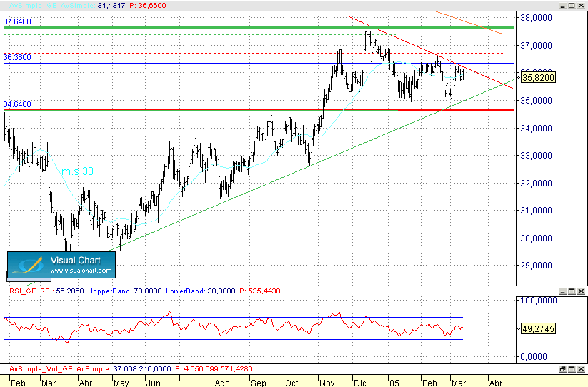
Task: Click the 30,0000 price axis label
Action: (x=537, y=238)
